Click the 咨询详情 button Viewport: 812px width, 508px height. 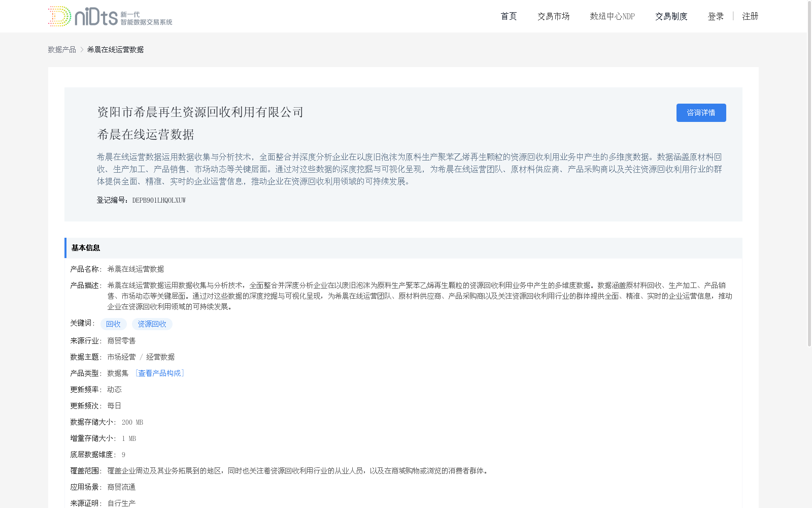pos(701,113)
